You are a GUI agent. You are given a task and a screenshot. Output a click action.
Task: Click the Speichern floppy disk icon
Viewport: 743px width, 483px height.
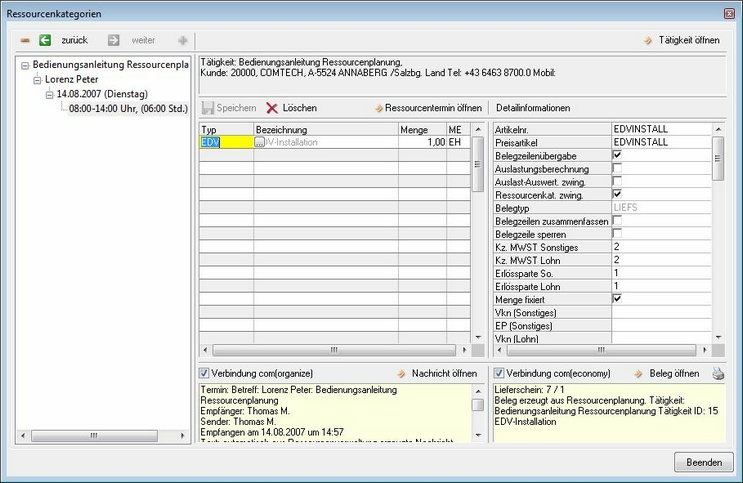[x=209, y=107]
